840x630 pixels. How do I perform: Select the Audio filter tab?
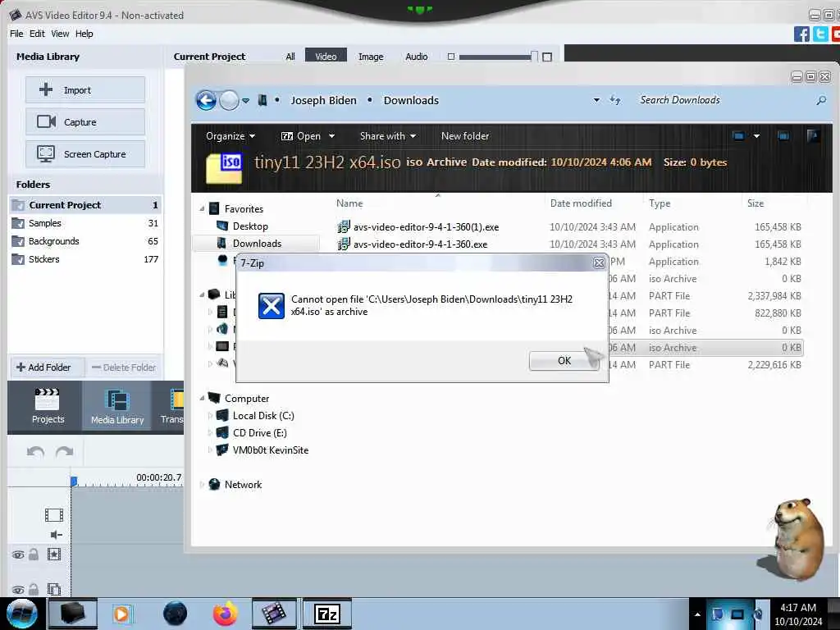click(x=416, y=57)
